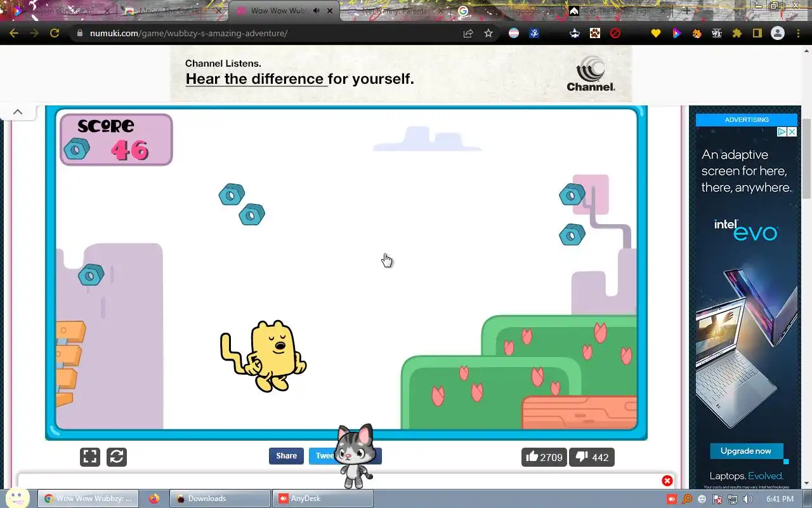
Task: Close the Intel Evo ad with its X
Action: 792,132
